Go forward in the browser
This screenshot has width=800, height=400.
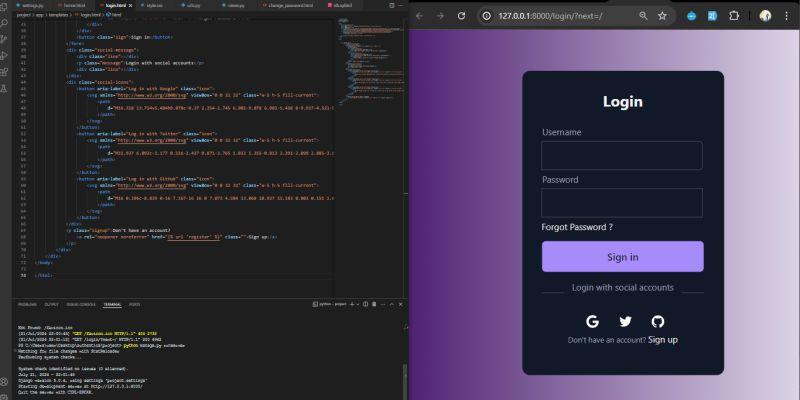coord(440,16)
